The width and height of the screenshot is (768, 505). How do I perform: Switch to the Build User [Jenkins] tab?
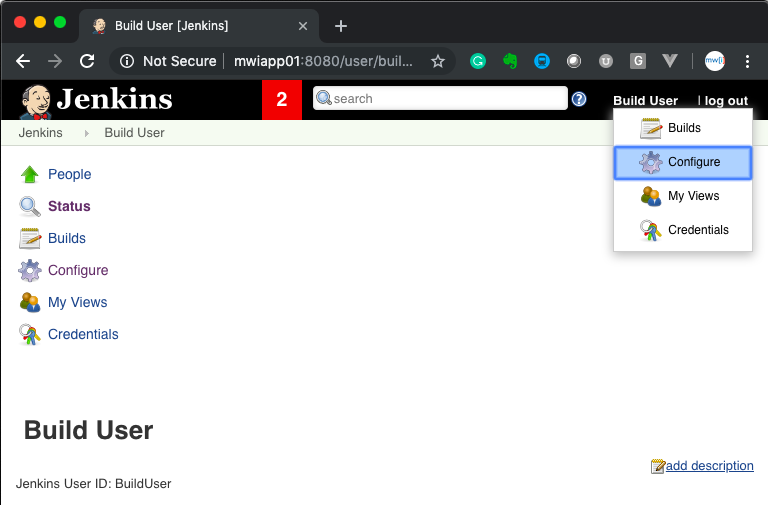198,26
